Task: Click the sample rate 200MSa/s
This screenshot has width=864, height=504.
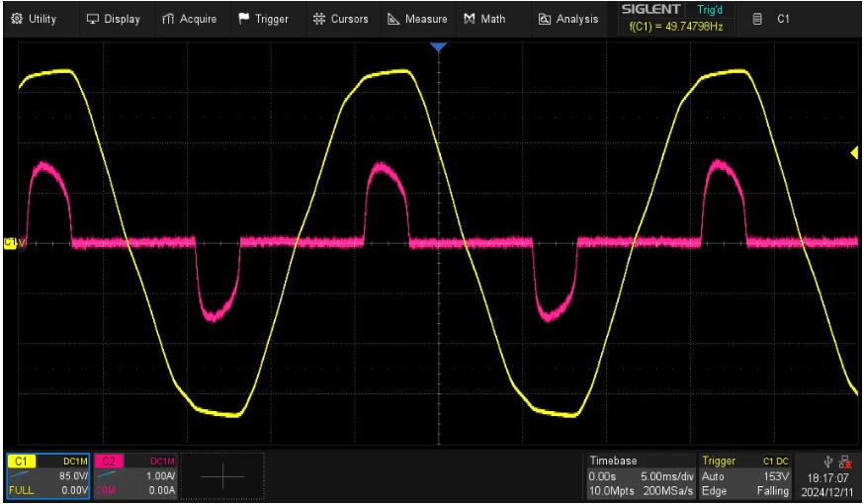Action: pyautogui.click(x=668, y=490)
